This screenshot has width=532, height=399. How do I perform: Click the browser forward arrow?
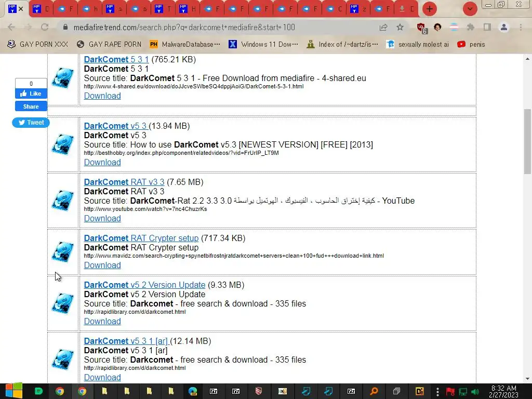click(28, 27)
